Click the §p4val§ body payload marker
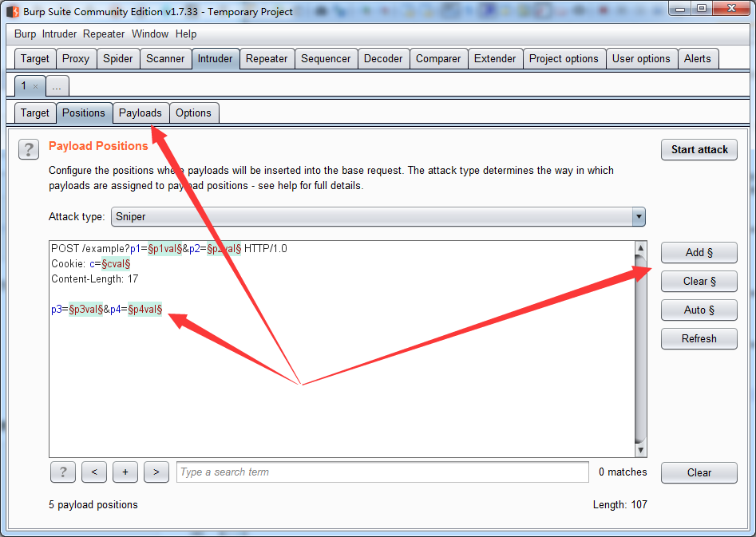This screenshot has height=537, width=756. click(x=144, y=310)
